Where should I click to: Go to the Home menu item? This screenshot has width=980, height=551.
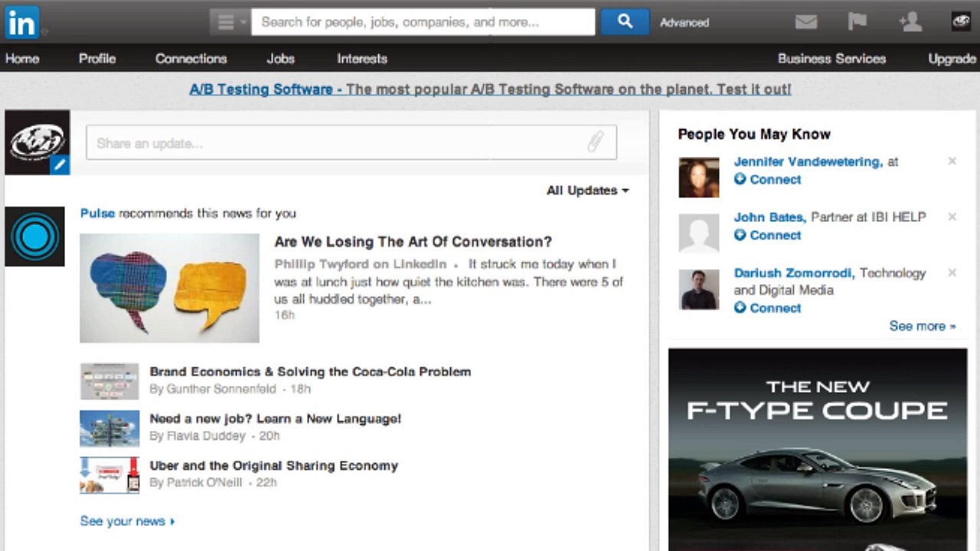point(22,58)
